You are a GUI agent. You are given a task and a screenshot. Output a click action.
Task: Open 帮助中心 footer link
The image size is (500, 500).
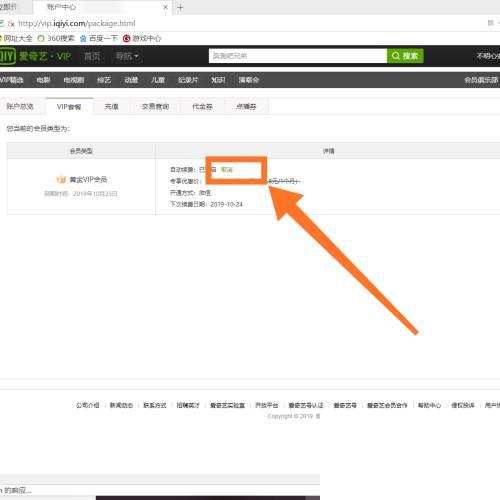430,405
